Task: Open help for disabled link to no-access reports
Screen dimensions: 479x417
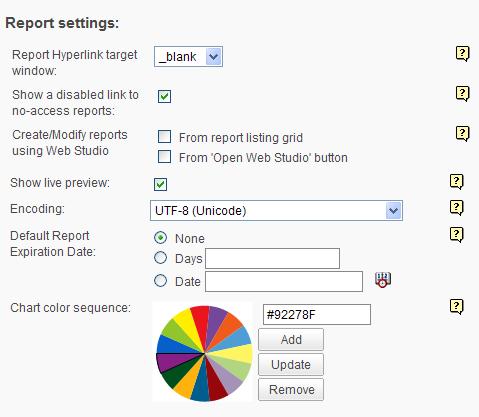Action: [x=462, y=94]
